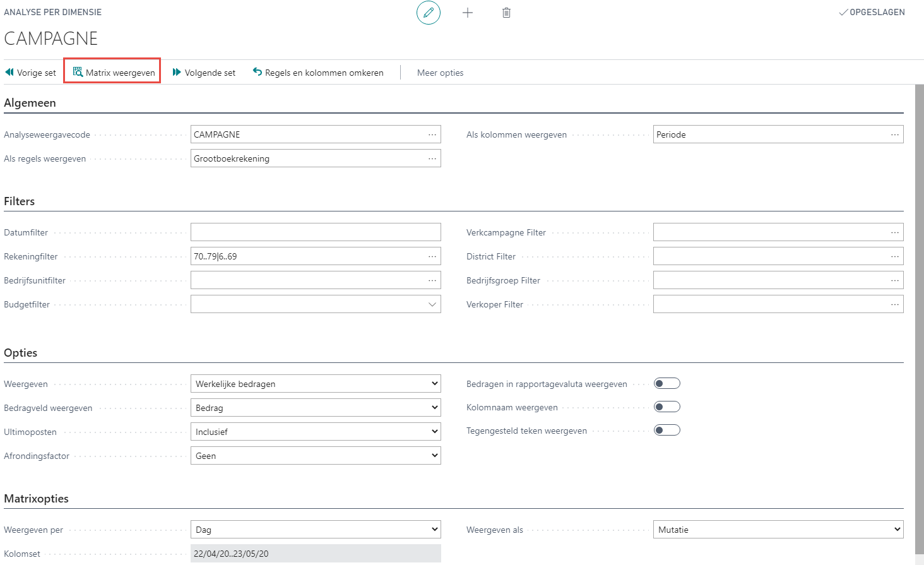Click the CAMPAGNE page title

click(x=51, y=39)
